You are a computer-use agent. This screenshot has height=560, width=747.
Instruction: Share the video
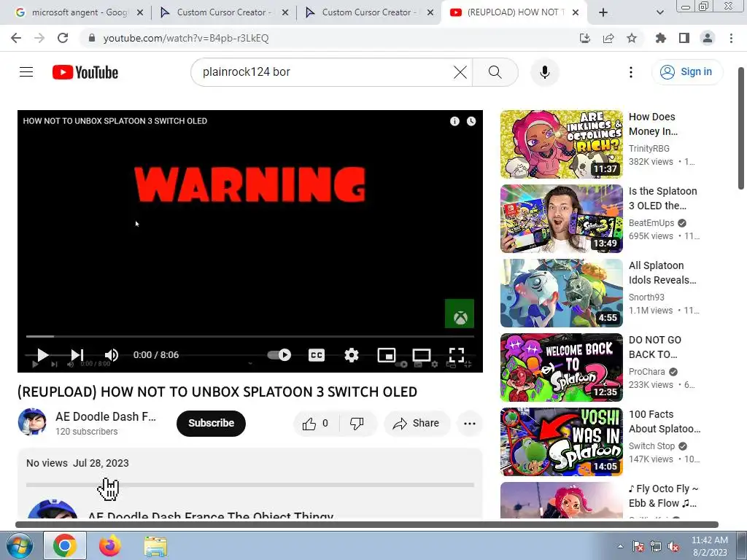417,424
